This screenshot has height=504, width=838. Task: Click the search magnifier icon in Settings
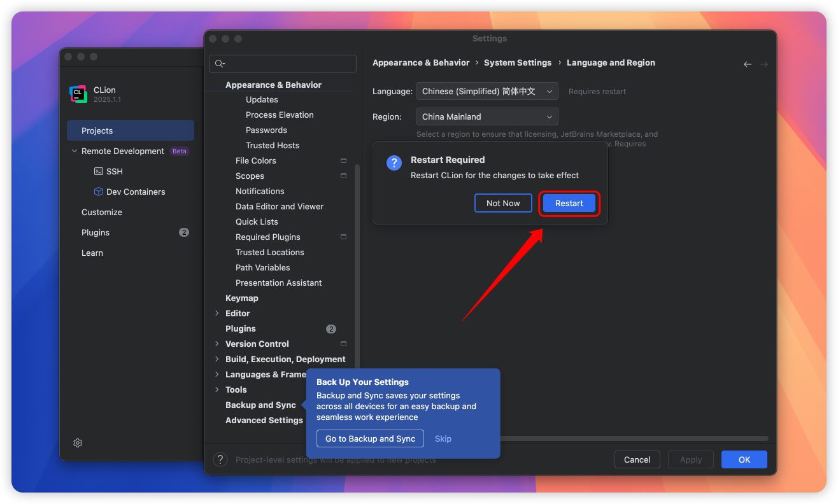pos(219,64)
